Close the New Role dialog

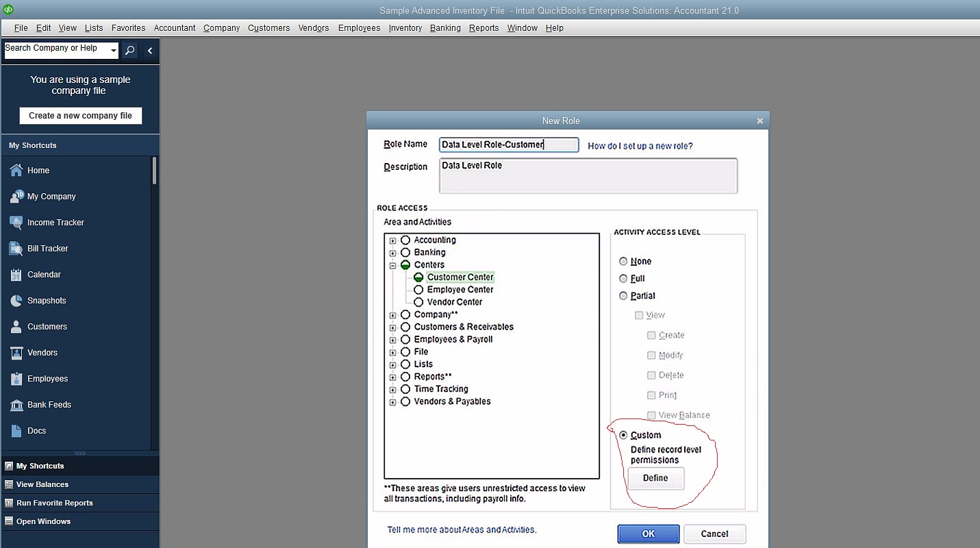pyautogui.click(x=759, y=121)
